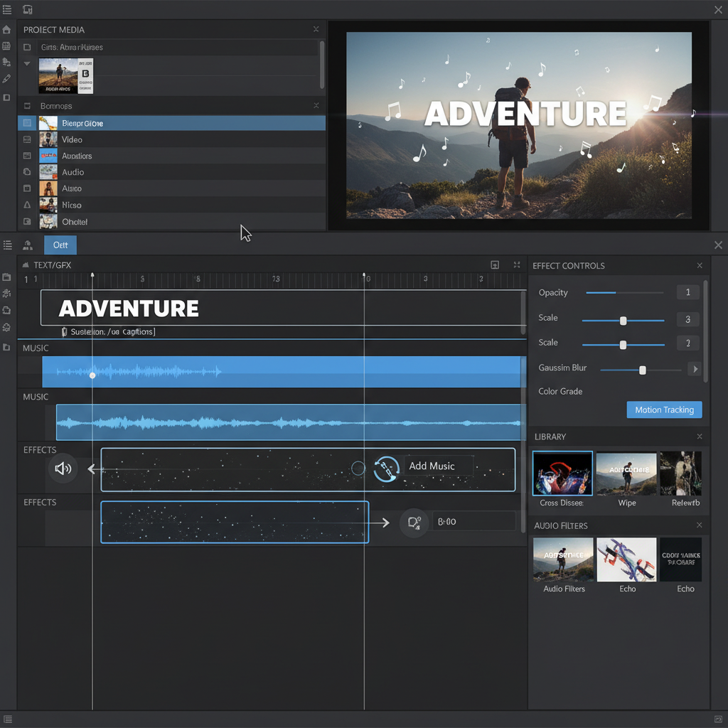Click the triangle icon left of the Nicso row
The height and width of the screenshot is (728, 728).
pyautogui.click(x=27, y=205)
